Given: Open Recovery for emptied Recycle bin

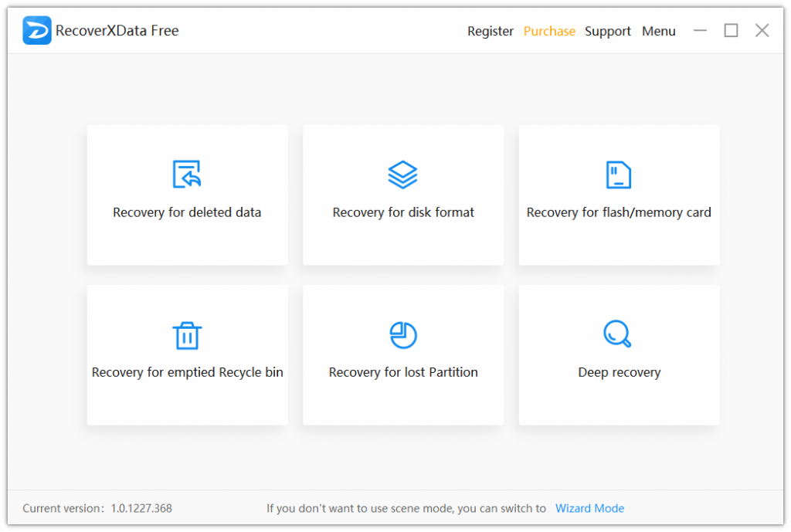Looking at the screenshot, I should 187,355.
